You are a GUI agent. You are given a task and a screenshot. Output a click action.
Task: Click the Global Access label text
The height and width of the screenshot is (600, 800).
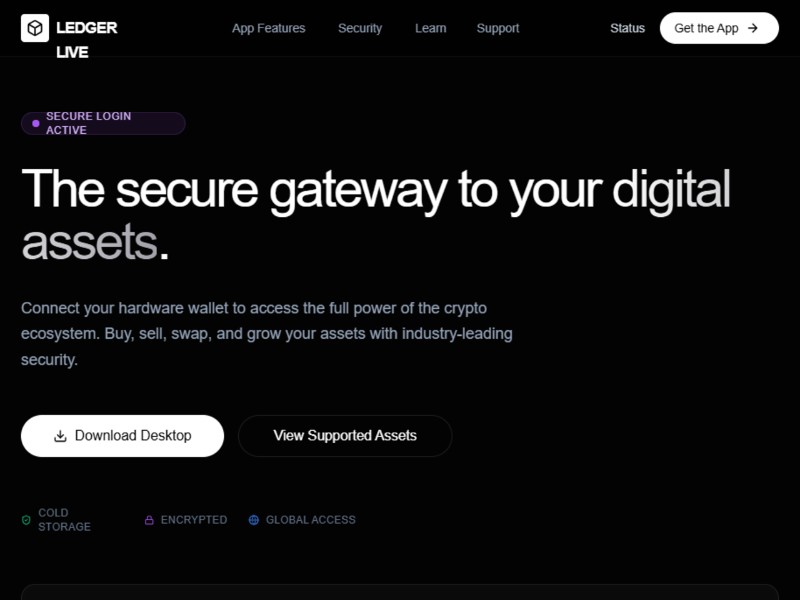[310, 520]
